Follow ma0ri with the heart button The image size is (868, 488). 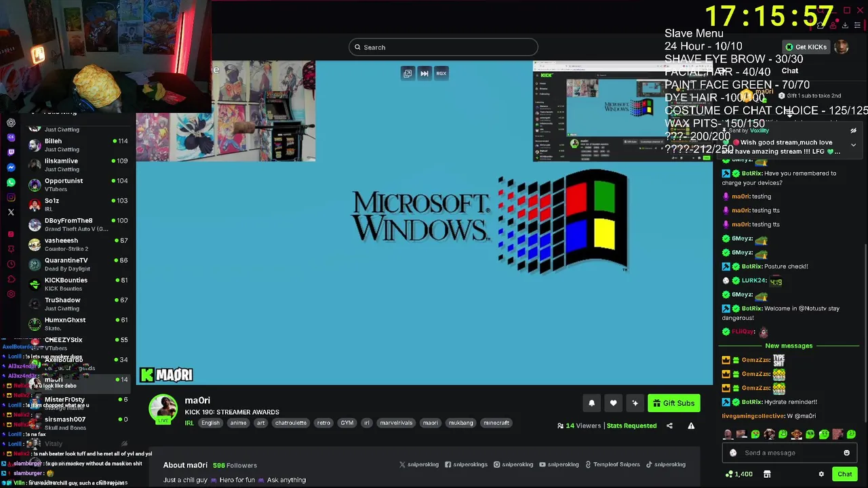[x=613, y=403]
